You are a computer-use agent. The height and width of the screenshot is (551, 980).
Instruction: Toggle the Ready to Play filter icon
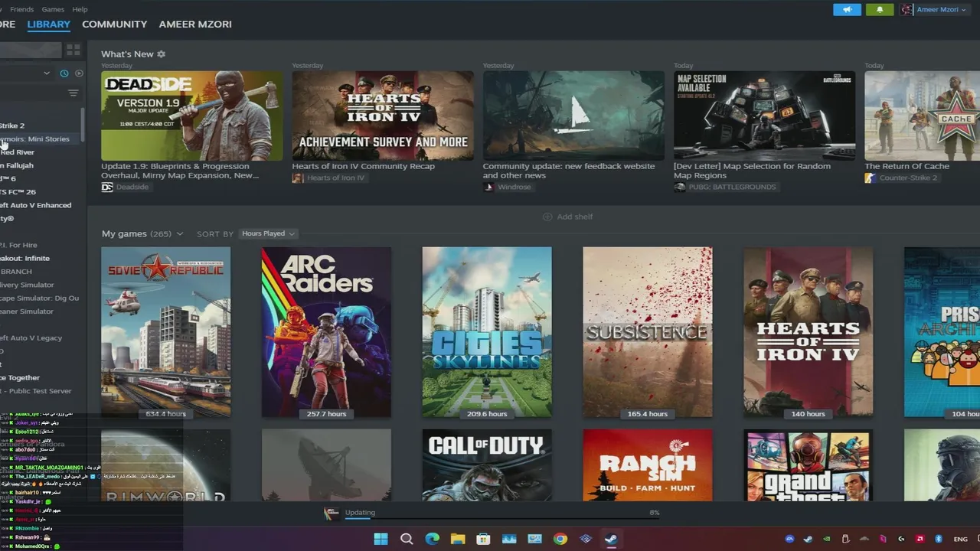[79, 73]
